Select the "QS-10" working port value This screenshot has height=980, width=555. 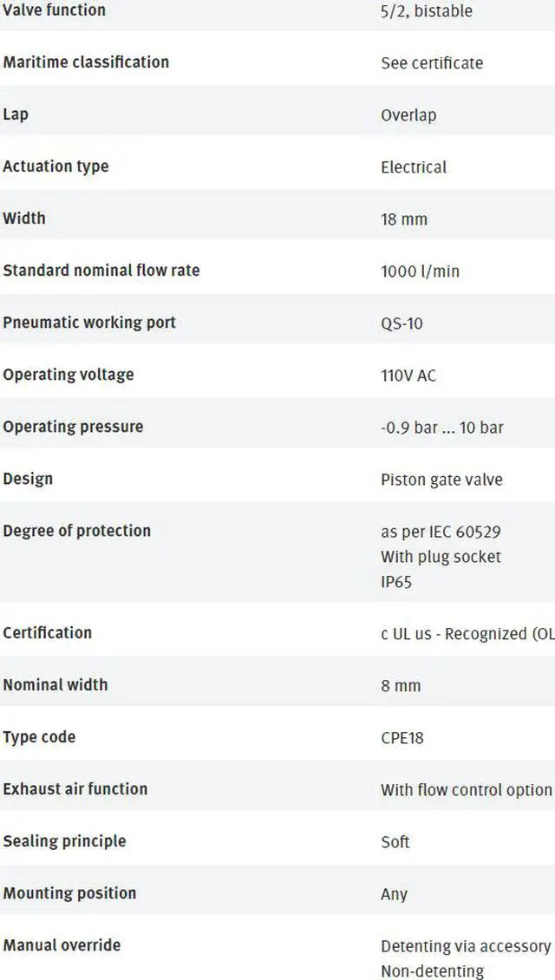402,323
